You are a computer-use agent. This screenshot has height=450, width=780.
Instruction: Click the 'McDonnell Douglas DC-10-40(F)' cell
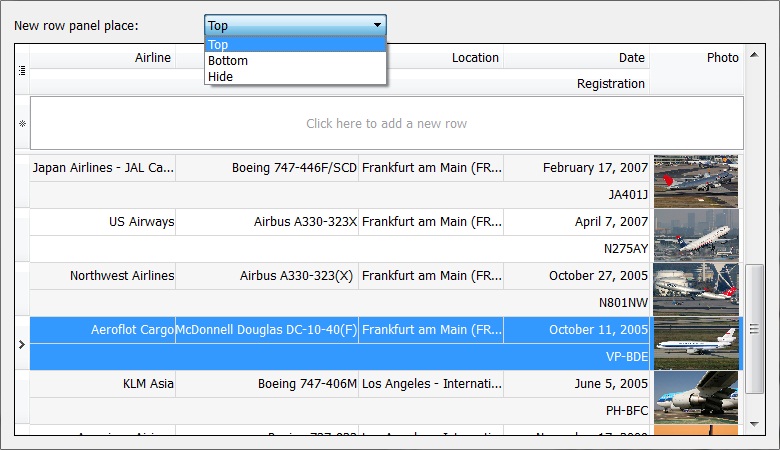(x=267, y=330)
